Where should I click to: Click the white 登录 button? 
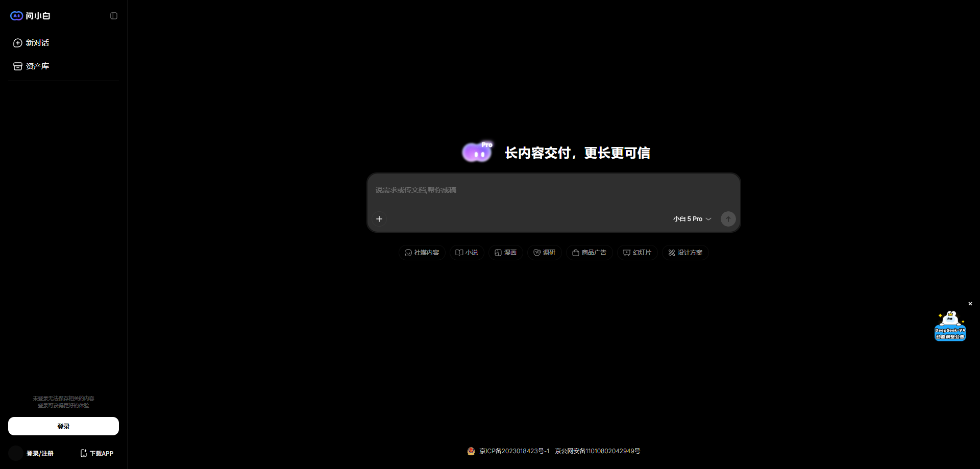(63, 426)
